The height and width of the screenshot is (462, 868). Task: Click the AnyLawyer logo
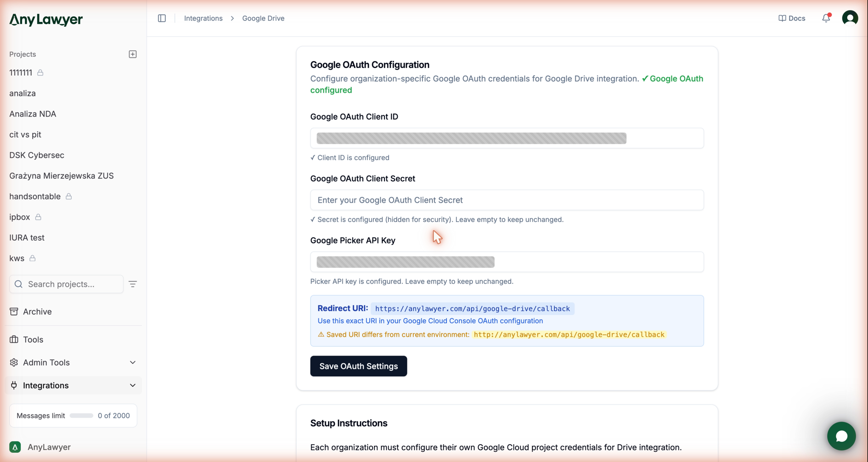pos(46,19)
